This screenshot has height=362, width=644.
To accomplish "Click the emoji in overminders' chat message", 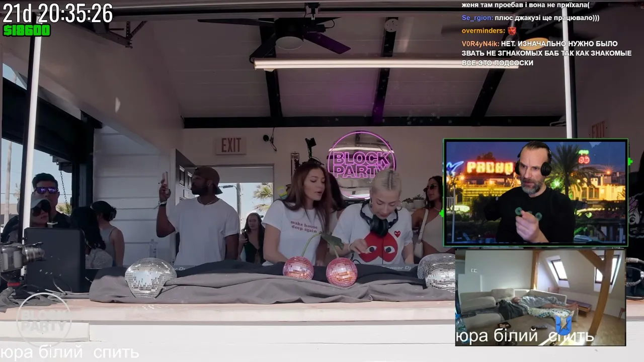I will coord(512,31).
